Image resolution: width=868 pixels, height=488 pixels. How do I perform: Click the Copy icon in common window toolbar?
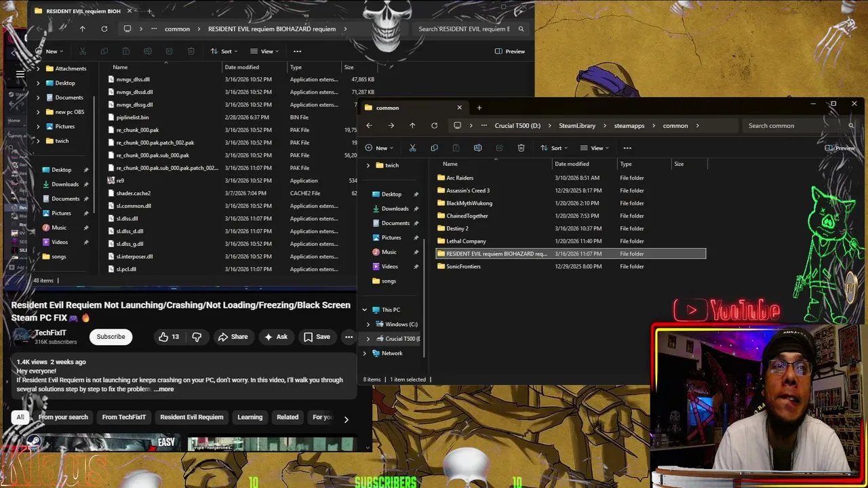pyautogui.click(x=434, y=148)
